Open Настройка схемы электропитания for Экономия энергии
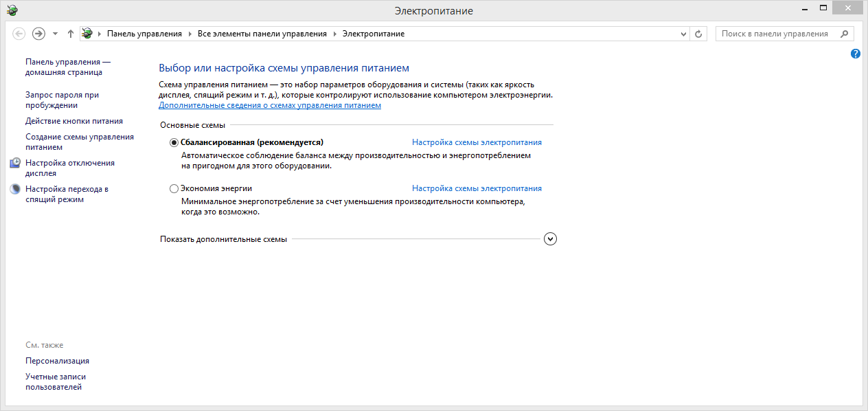Viewport: 868px width, 411px height. pyautogui.click(x=477, y=188)
